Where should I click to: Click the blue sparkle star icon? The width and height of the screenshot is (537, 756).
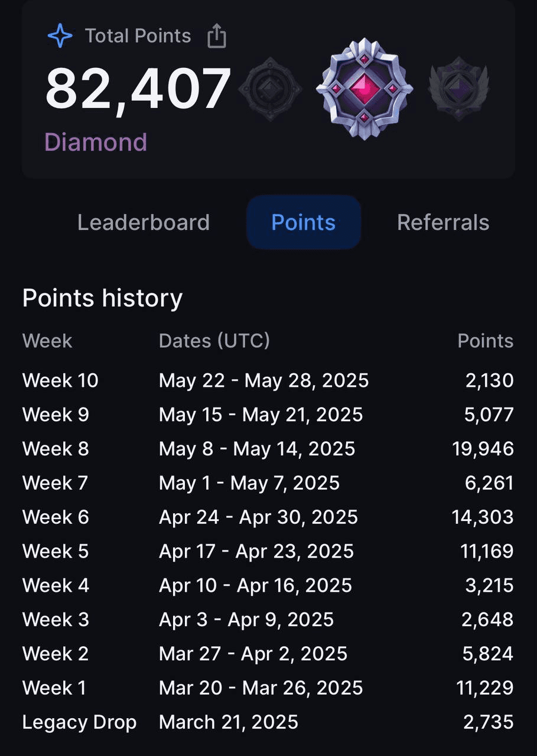point(60,36)
